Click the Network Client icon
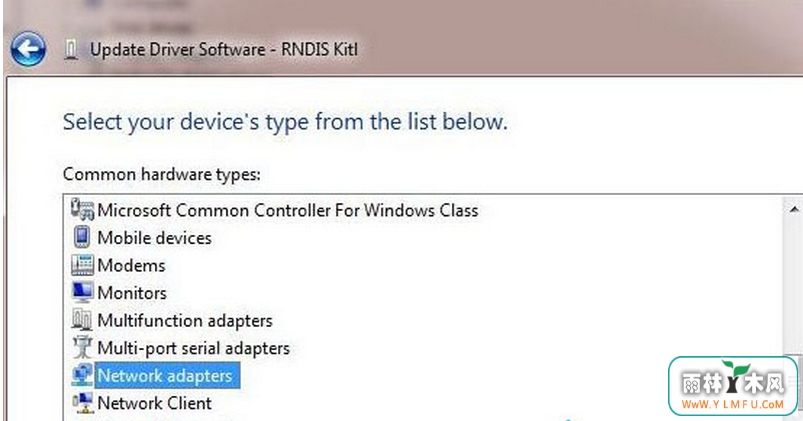Screen dimensions: 803x421 tap(82, 403)
